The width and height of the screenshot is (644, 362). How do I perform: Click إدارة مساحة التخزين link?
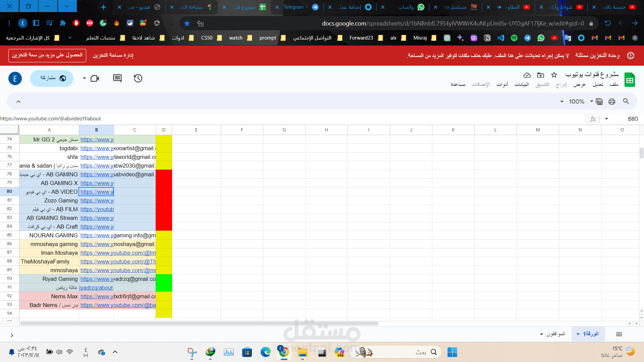click(x=113, y=55)
